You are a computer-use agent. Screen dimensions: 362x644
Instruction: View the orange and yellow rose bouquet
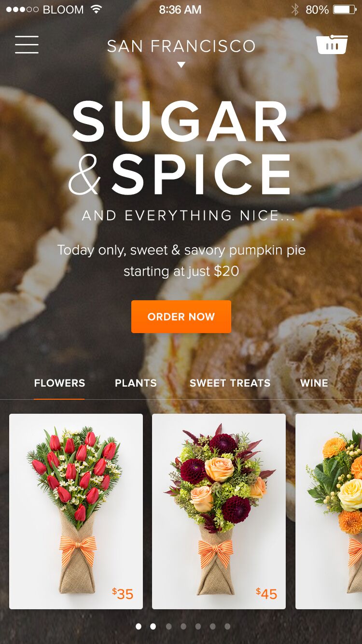click(329, 511)
